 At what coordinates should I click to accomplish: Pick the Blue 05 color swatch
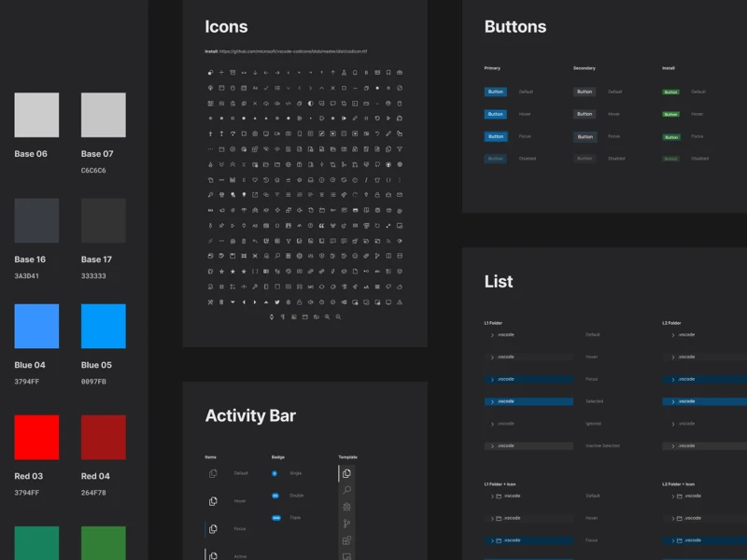click(104, 326)
